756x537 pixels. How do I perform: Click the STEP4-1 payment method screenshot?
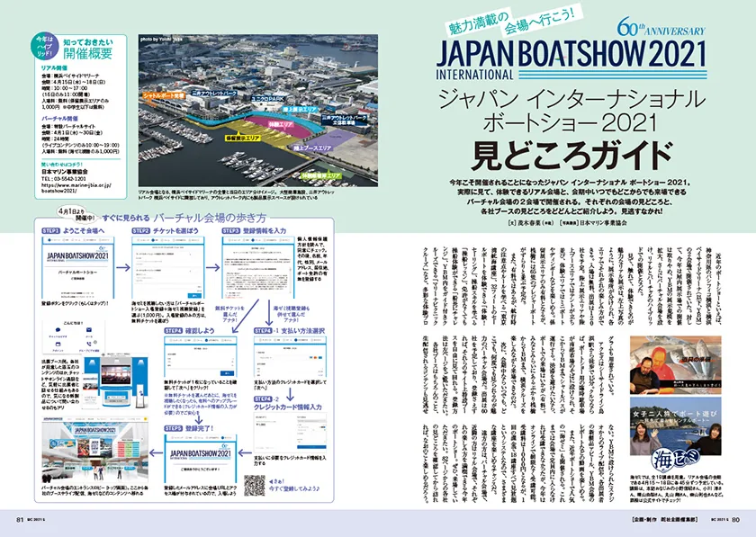[290, 357]
